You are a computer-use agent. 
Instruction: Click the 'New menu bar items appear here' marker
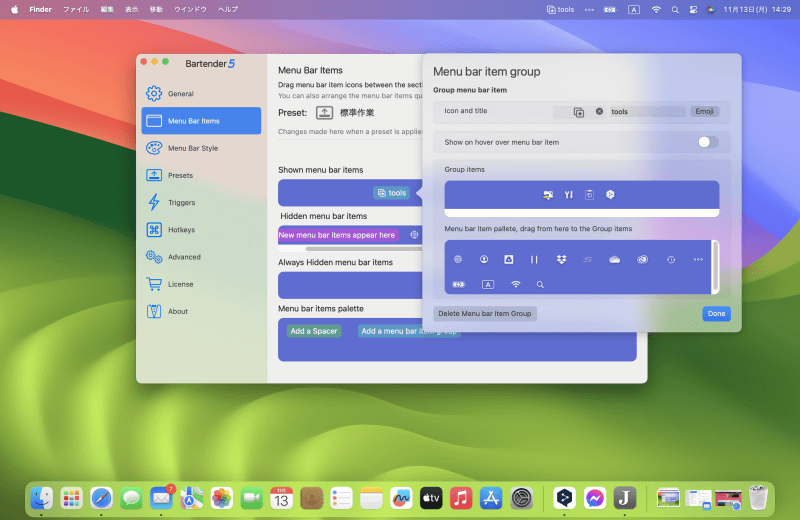coord(337,235)
